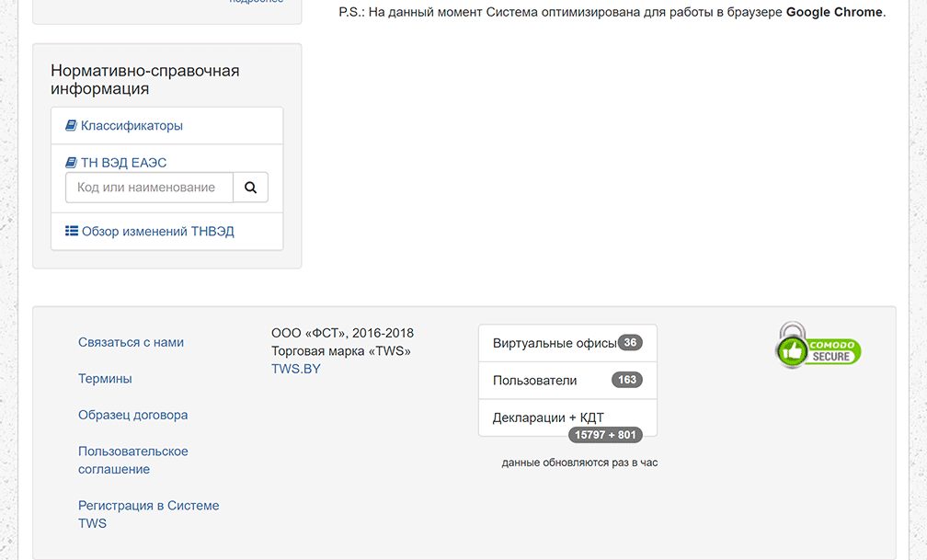
Task: Open Регистрация в Системе TWS link
Action: (148, 514)
